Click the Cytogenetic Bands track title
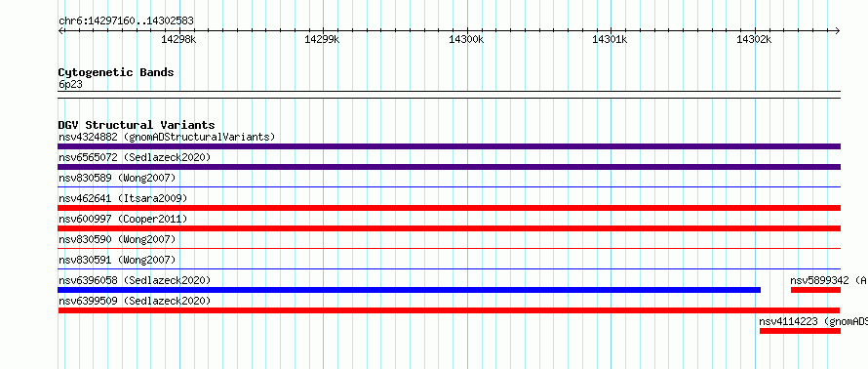The width and height of the screenshot is (868, 369). tap(116, 72)
